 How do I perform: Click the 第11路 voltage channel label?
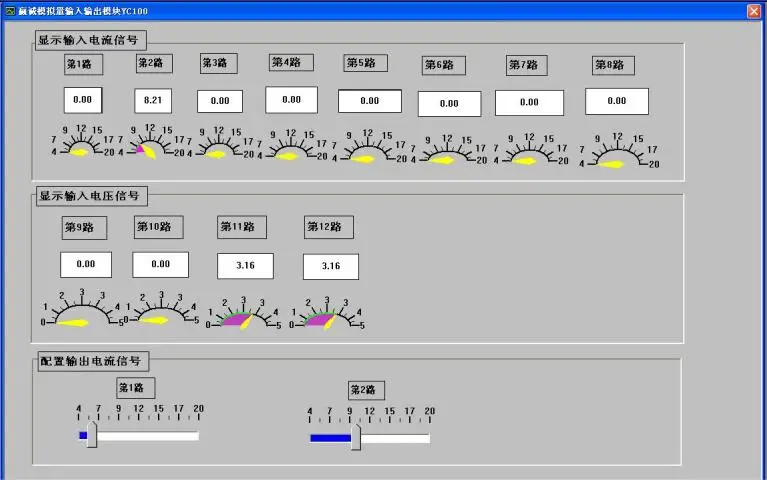tap(242, 227)
